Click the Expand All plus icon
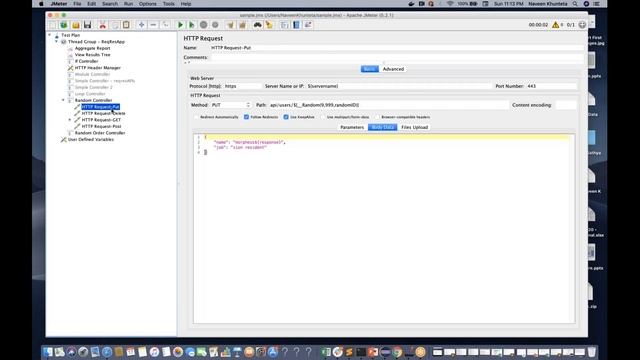Image resolution: width=640 pixels, height=360 pixels. pos(141,25)
